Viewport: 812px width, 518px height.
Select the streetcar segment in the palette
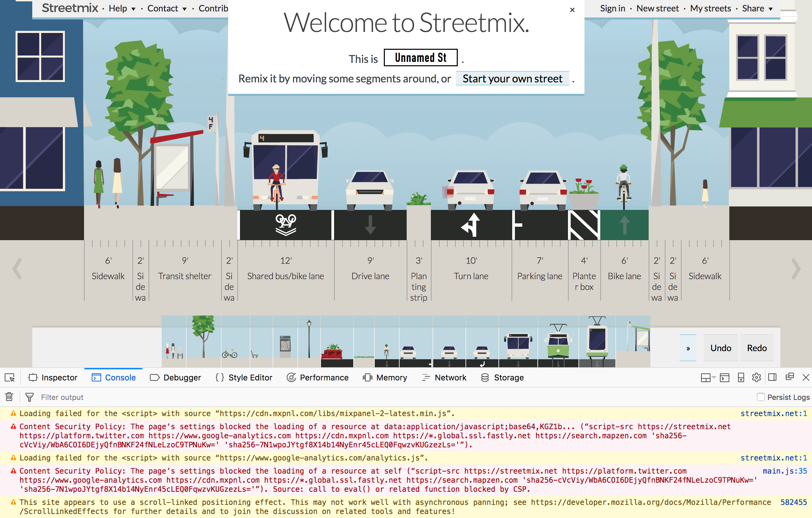[558, 344]
